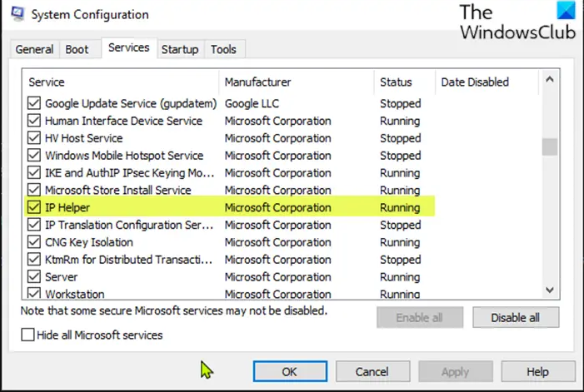Open the Boot tab
This screenshot has width=584, height=392.
coord(77,50)
